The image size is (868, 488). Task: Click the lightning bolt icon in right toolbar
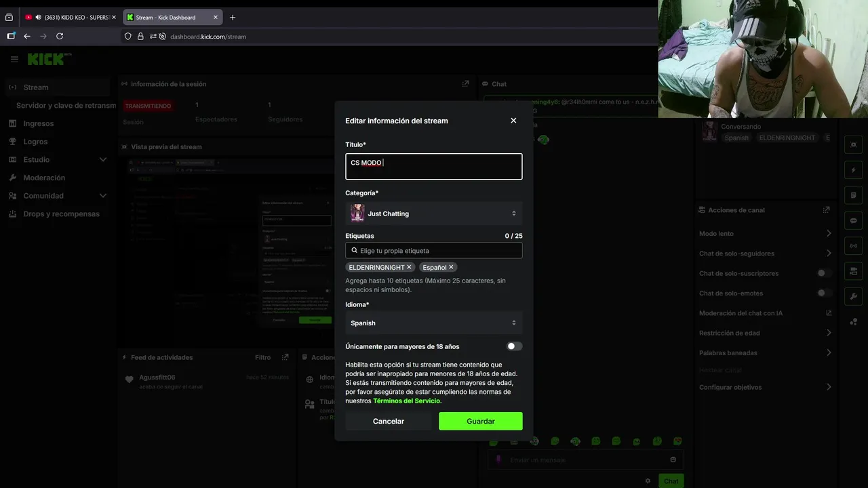coord(853,169)
